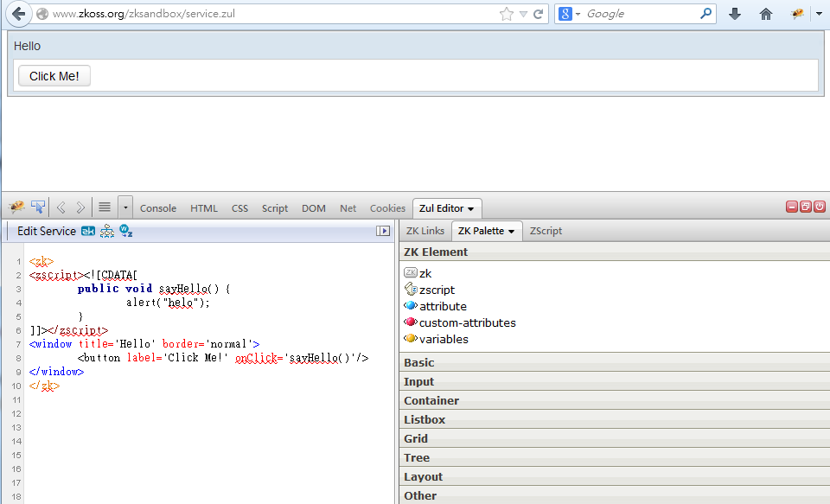
Task: Minimize the Firebug panel
Action: click(x=792, y=207)
